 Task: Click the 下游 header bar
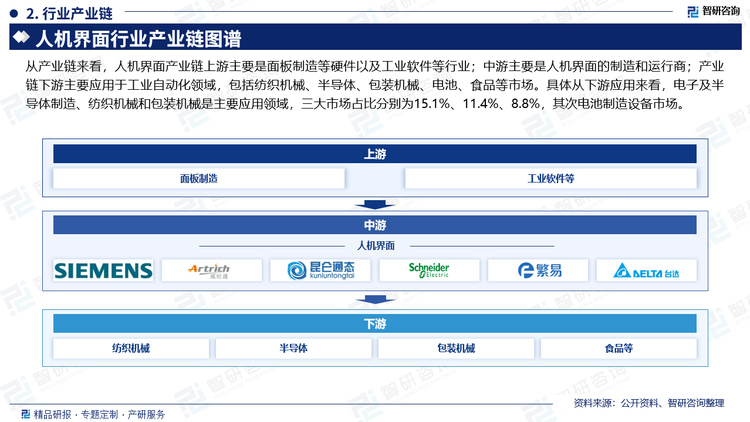point(375,323)
